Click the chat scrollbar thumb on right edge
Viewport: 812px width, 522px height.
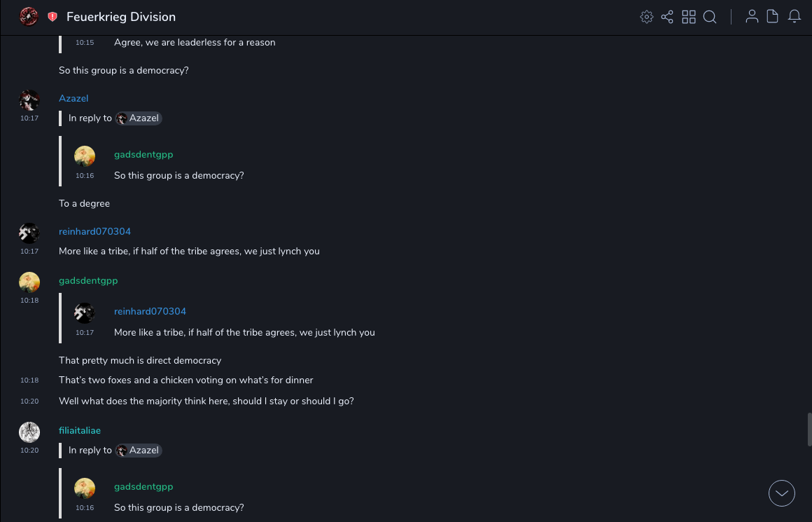click(809, 429)
